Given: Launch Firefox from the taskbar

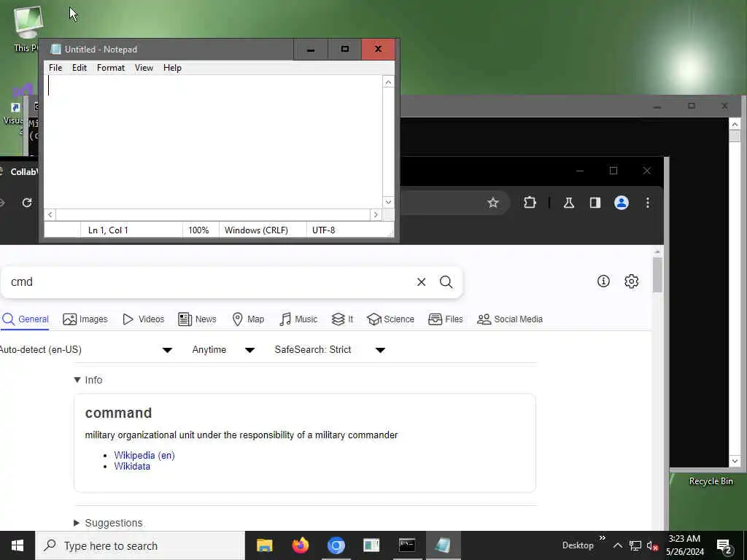Looking at the screenshot, I should 300,545.
